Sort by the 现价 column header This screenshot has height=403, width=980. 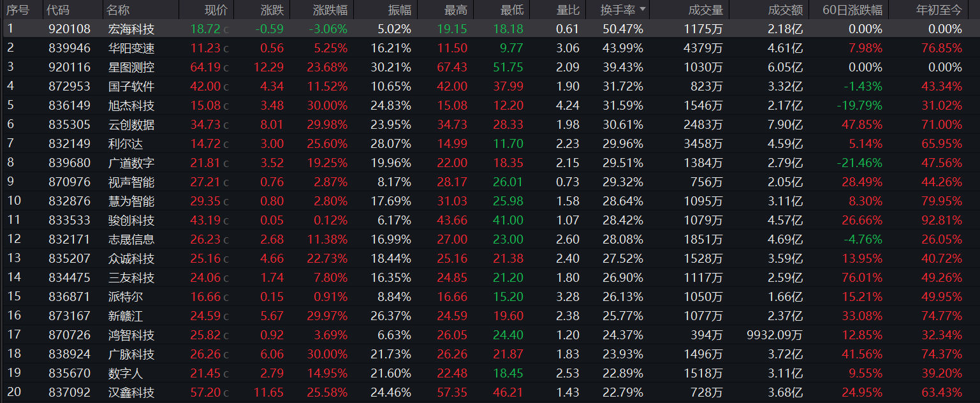[x=215, y=10]
